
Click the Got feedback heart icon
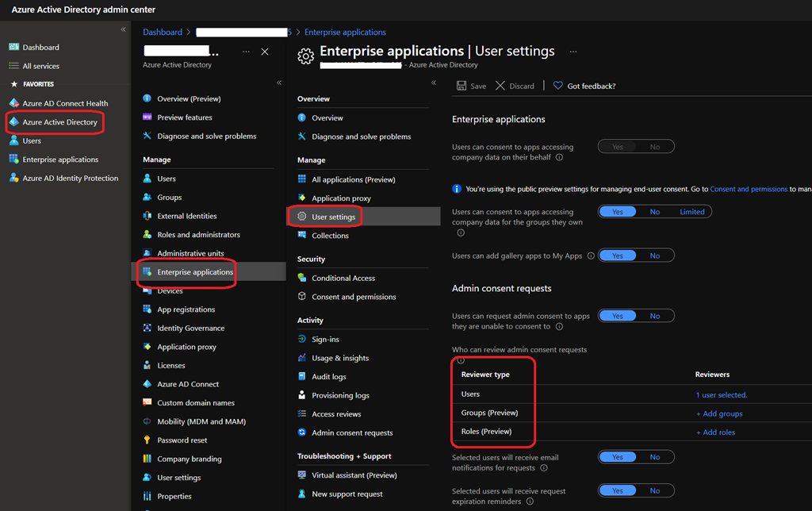click(x=558, y=86)
